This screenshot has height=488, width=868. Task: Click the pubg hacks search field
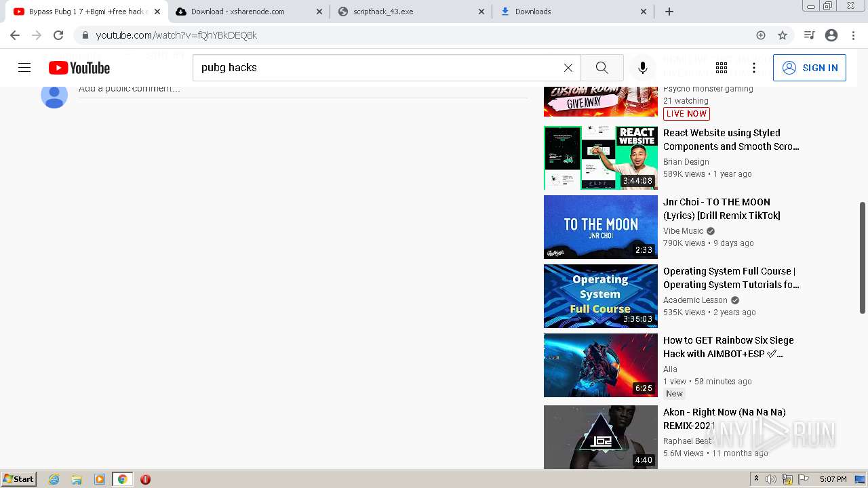click(x=387, y=68)
